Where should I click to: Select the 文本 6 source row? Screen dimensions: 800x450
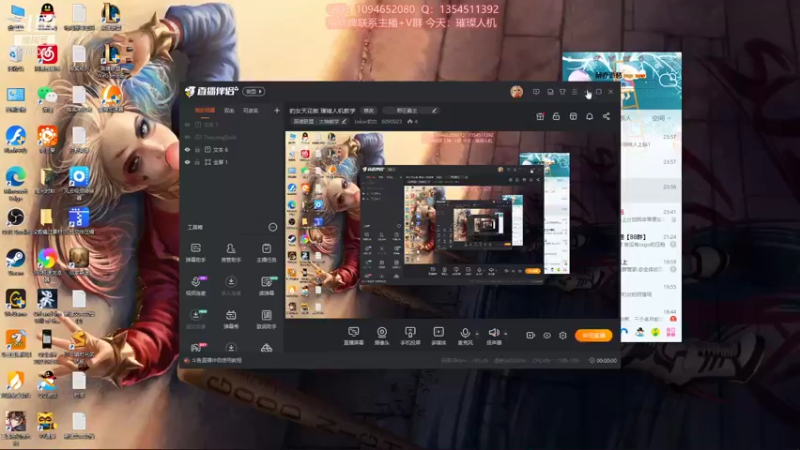(231, 149)
